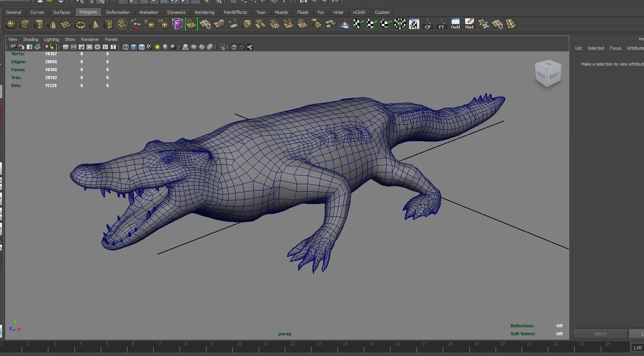
Task: Toggle the resolution gate panel icon
Action: [x=81, y=47]
